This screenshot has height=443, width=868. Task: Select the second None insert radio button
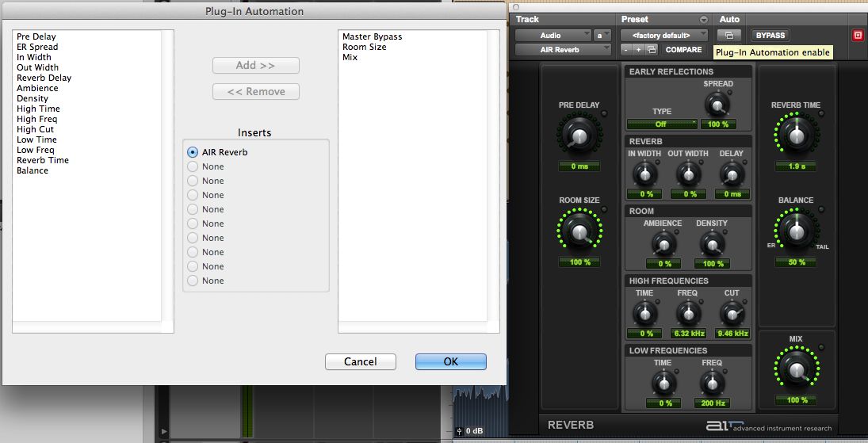point(192,181)
